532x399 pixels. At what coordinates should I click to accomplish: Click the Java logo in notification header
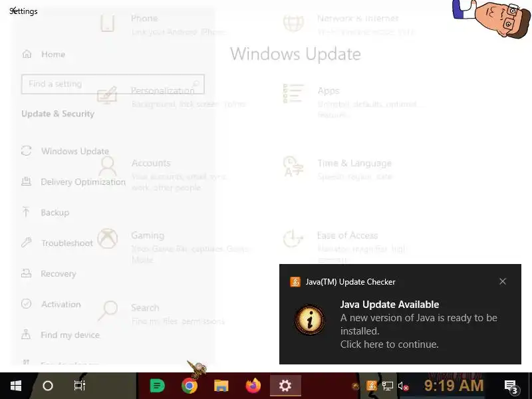(x=295, y=281)
